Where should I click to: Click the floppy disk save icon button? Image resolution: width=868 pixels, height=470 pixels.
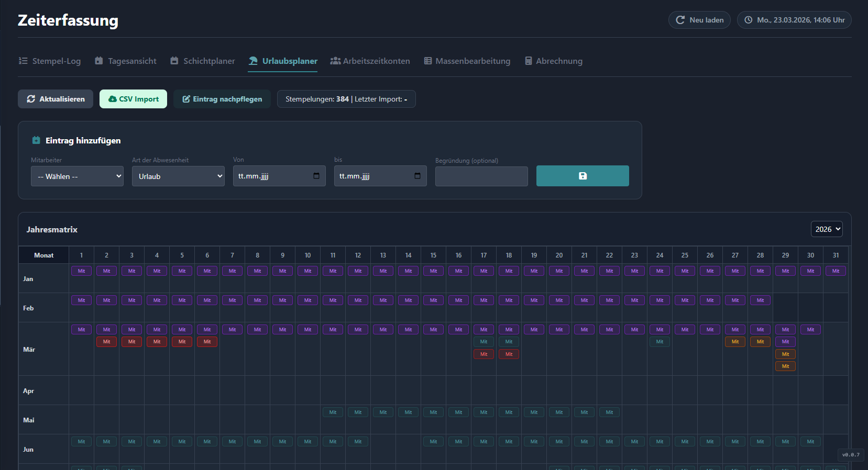(583, 176)
